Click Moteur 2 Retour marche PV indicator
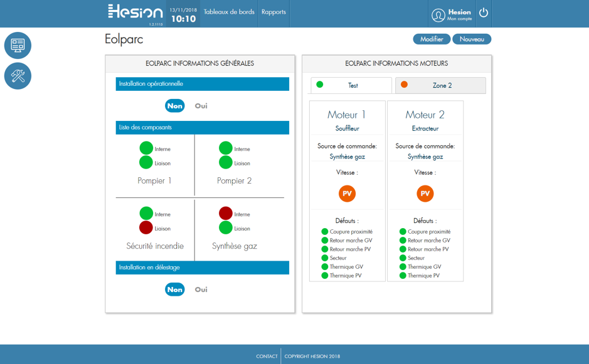Viewport: 589px width, 364px height. point(403,249)
